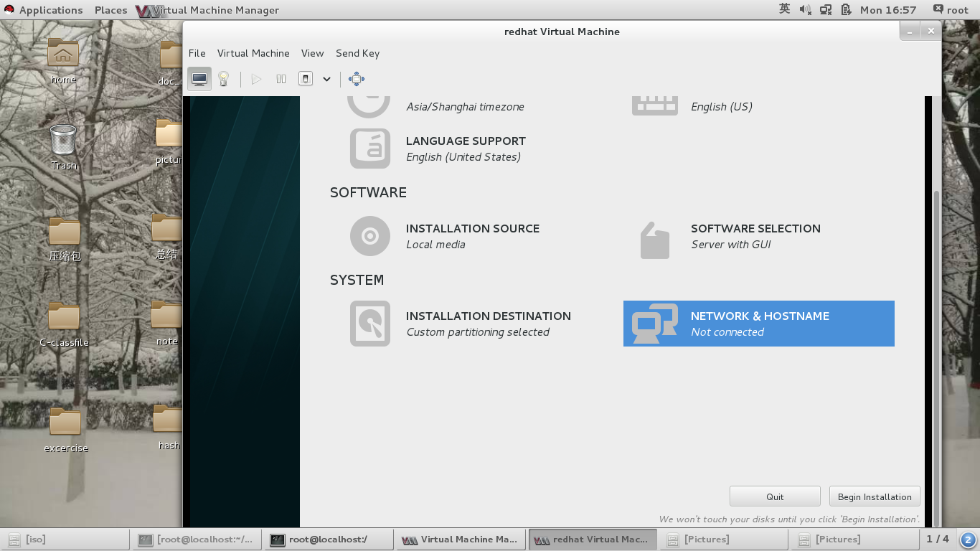Click Asia/Shanghai timezone text
This screenshot has width=980, height=551.
pyautogui.click(x=465, y=107)
